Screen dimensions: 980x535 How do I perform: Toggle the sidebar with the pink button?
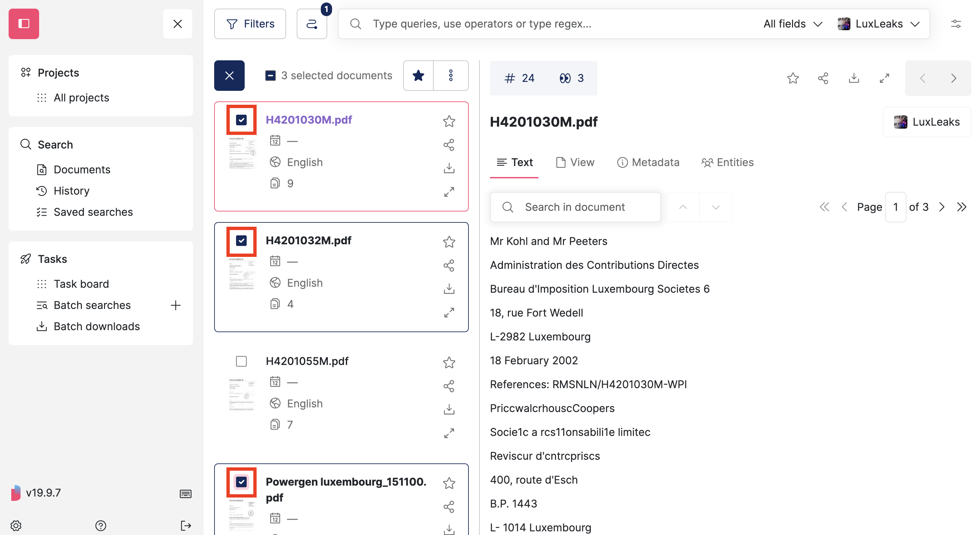pos(24,24)
